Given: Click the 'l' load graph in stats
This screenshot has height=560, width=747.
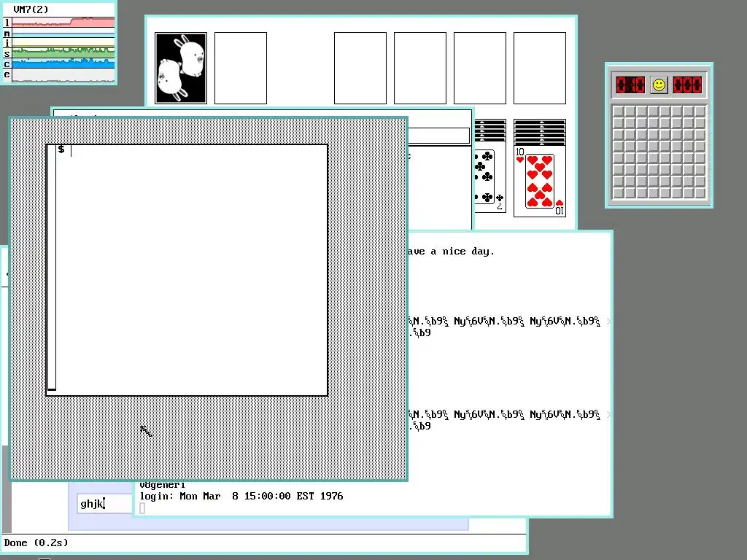Looking at the screenshot, I should pos(63,22).
